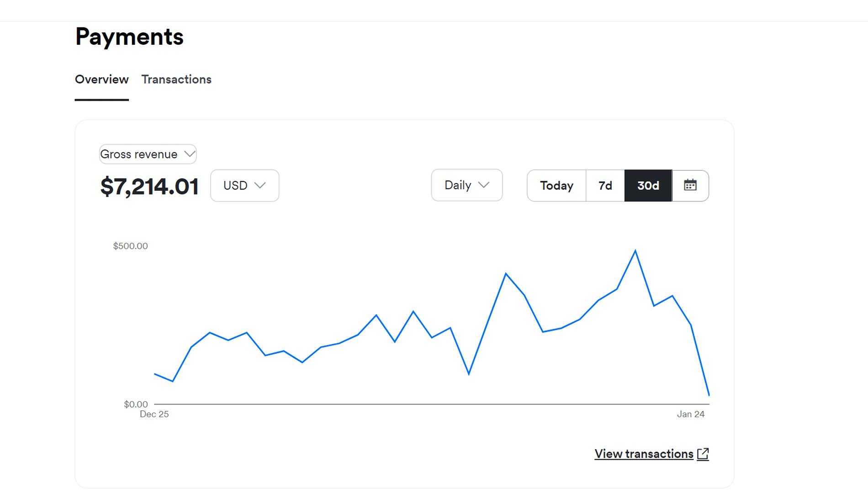Open the calendar date range picker
The image size is (868, 493).
[x=690, y=185]
